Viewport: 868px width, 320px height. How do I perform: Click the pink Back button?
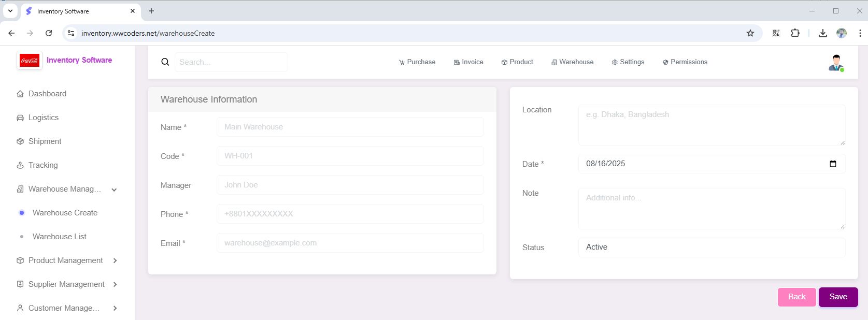[x=796, y=297]
